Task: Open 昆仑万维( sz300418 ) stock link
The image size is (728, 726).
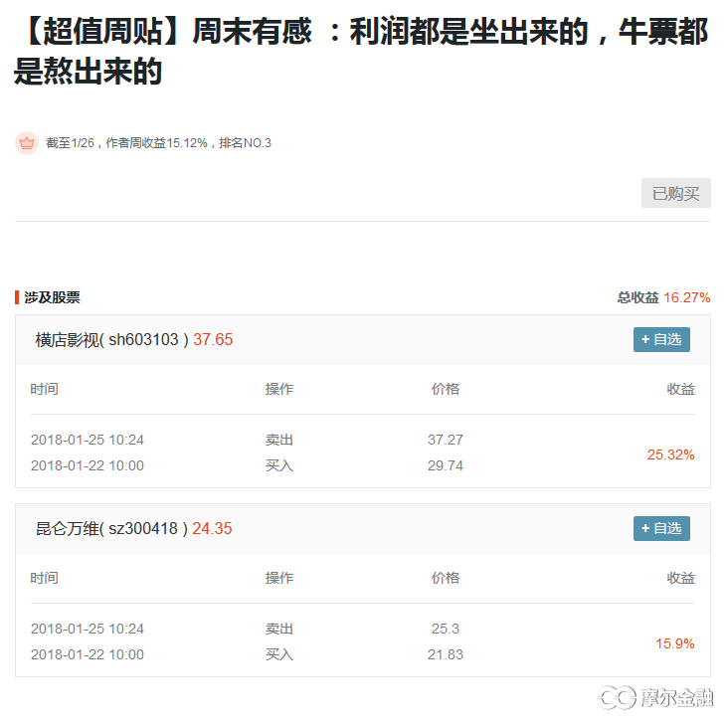Action: coord(112,529)
